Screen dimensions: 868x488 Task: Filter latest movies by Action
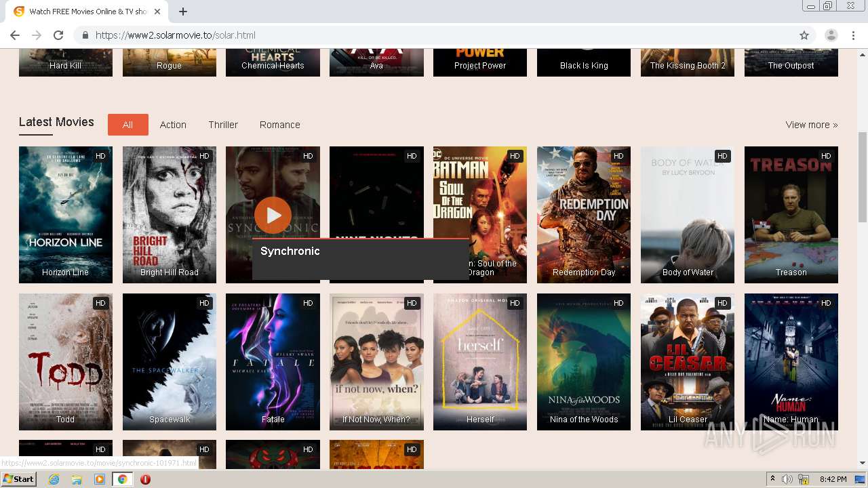tap(173, 125)
